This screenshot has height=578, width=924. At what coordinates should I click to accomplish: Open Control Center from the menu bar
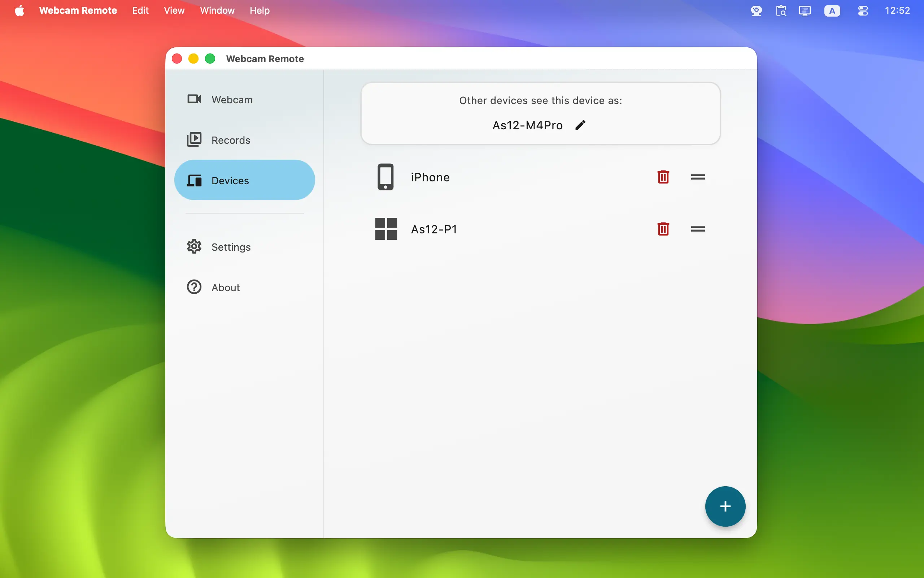point(863,11)
